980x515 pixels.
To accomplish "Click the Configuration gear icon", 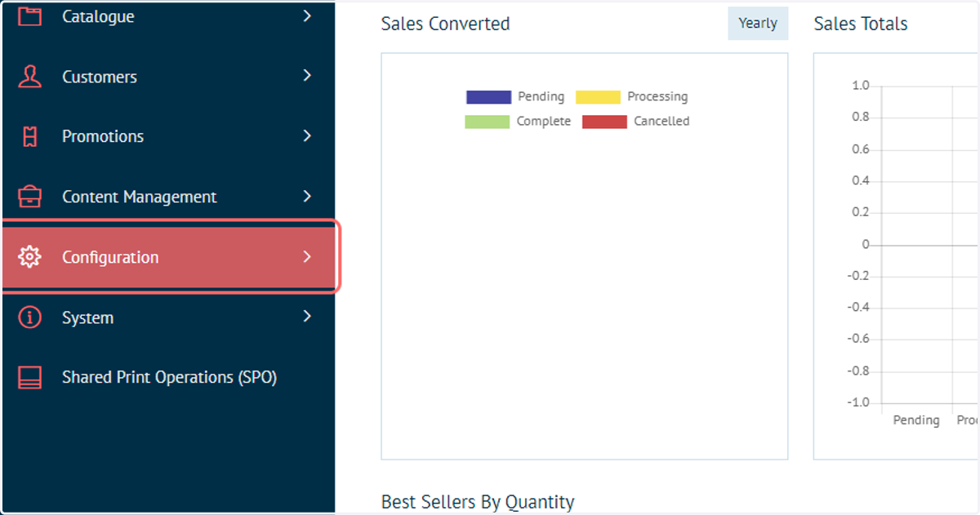I will tap(30, 257).
